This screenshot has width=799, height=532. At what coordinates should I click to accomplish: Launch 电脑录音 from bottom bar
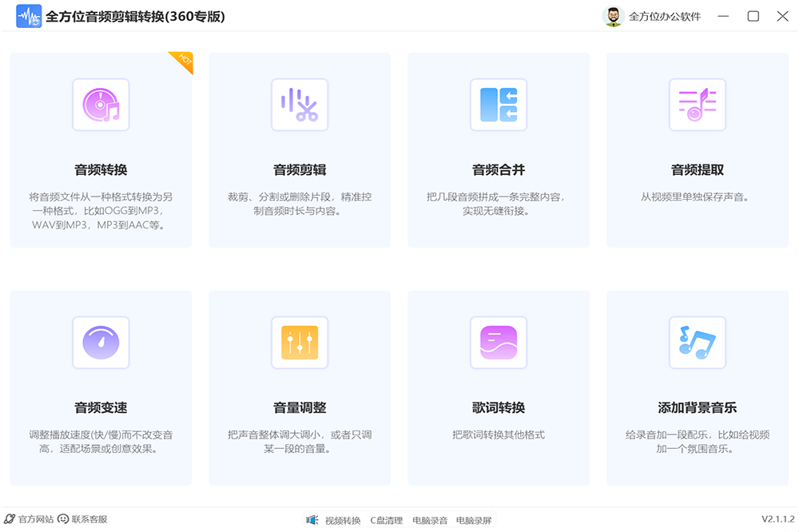(x=430, y=520)
